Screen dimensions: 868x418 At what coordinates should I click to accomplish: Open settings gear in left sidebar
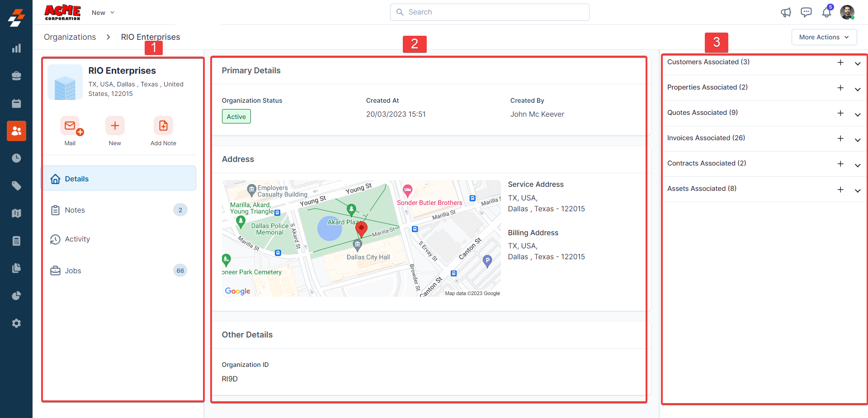coord(16,323)
